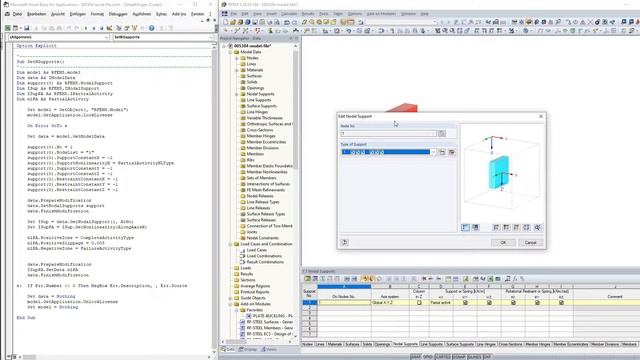Edit support type icon in dialog
Viewport: 640px width, 360px height.
tap(451, 152)
